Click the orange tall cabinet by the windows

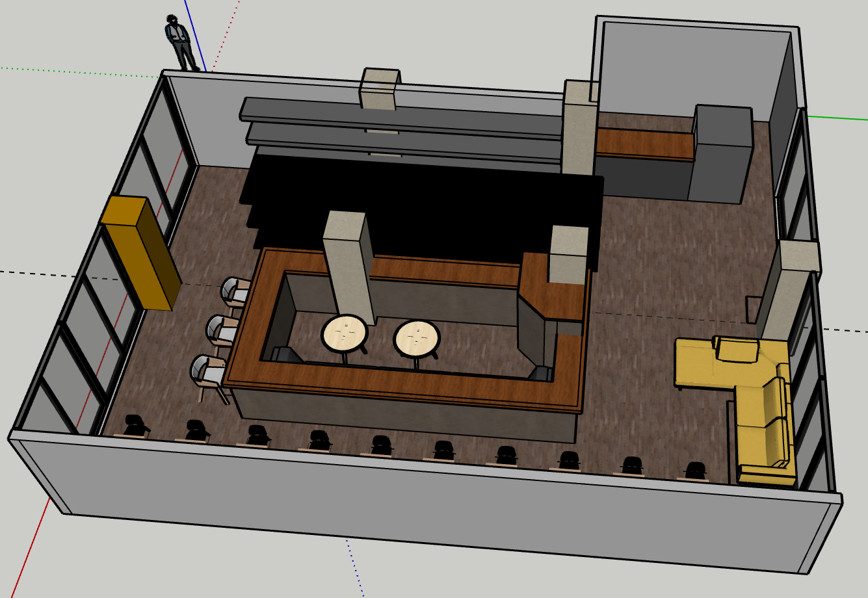point(140,253)
